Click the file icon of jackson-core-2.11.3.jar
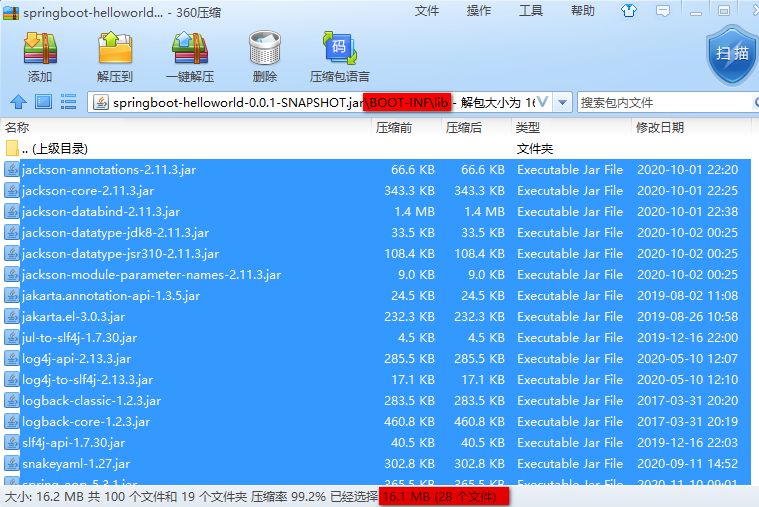The height and width of the screenshot is (507, 759). [12, 190]
